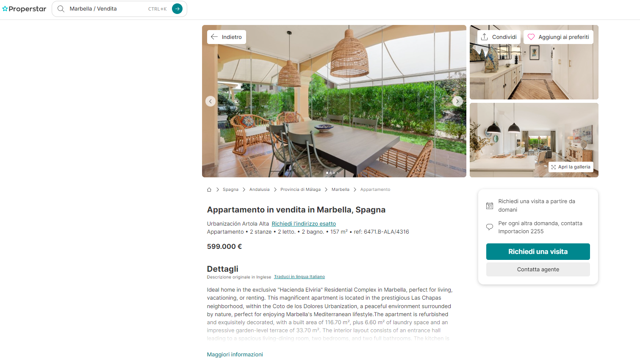Expand the description with Maggiori informazioni

coord(235,355)
